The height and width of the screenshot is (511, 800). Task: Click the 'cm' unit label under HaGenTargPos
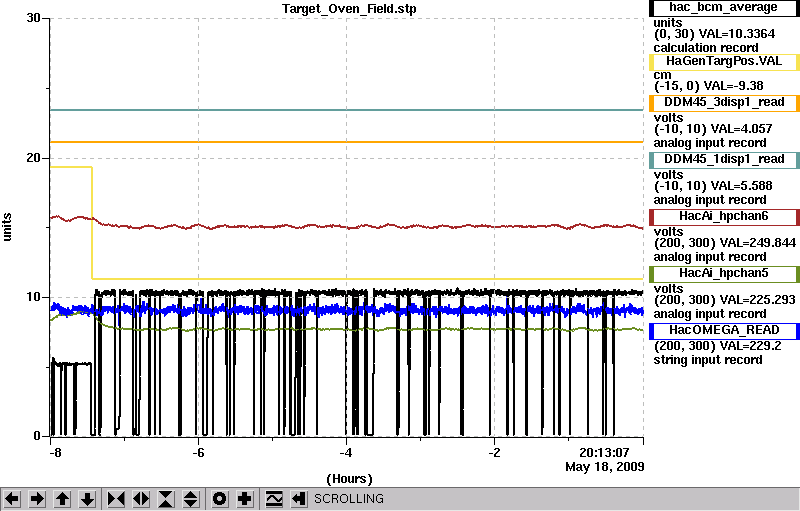point(662,75)
